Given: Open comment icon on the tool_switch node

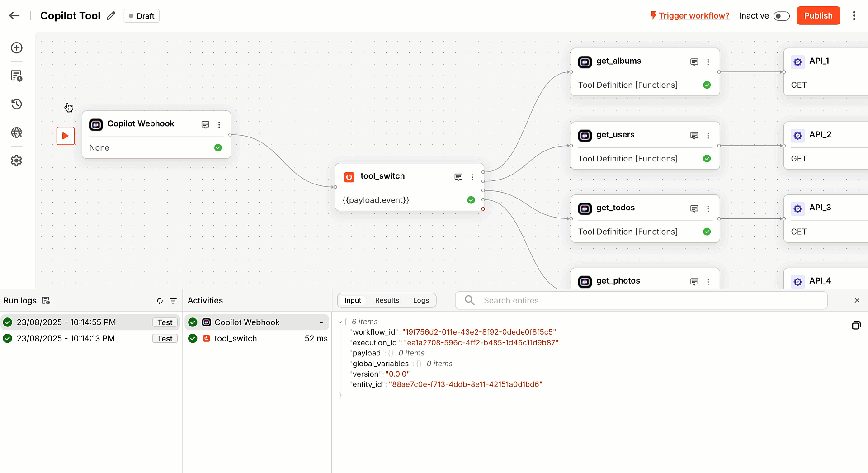Looking at the screenshot, I should [458, 177].
